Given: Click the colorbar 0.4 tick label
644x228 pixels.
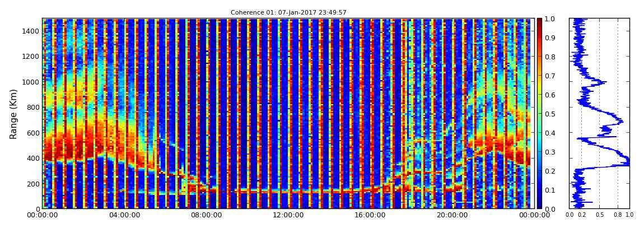Looking at the screenshot, I should 549,133.
